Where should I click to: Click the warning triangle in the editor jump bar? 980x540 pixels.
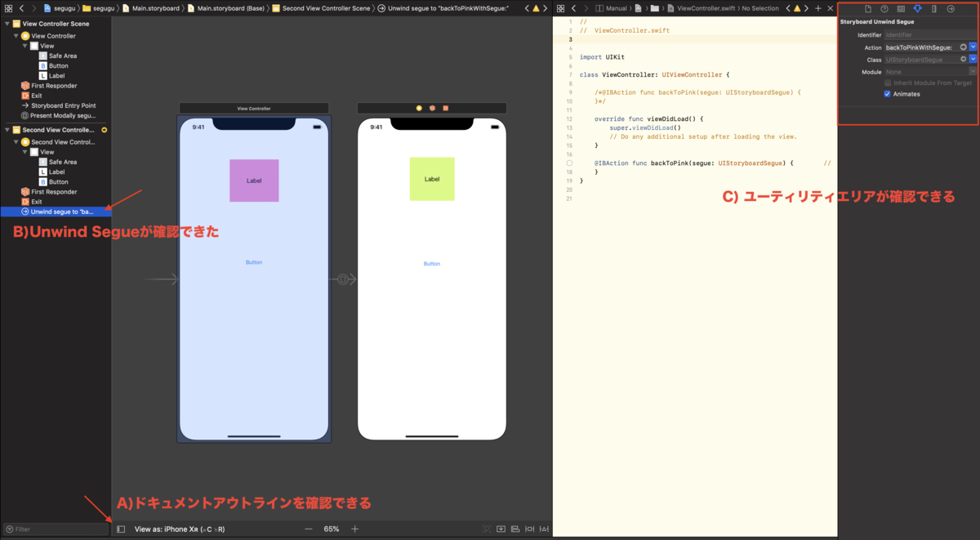(535, 7)
